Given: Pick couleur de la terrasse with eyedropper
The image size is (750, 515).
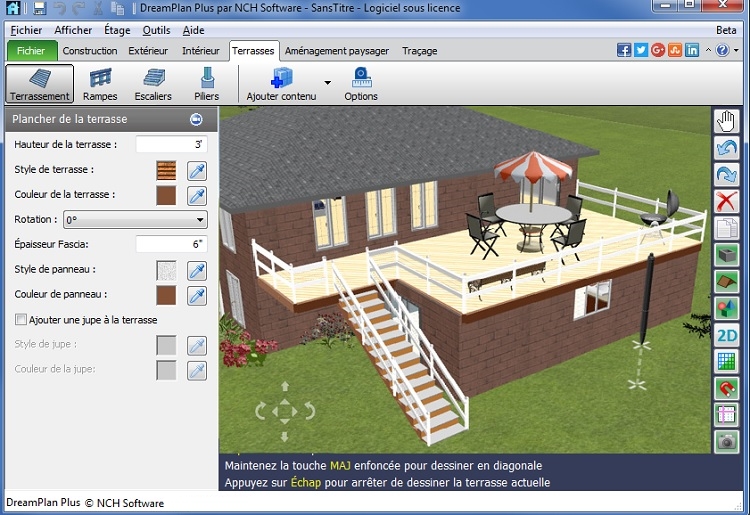Looking at the screenshot, I should coord(197,196).
